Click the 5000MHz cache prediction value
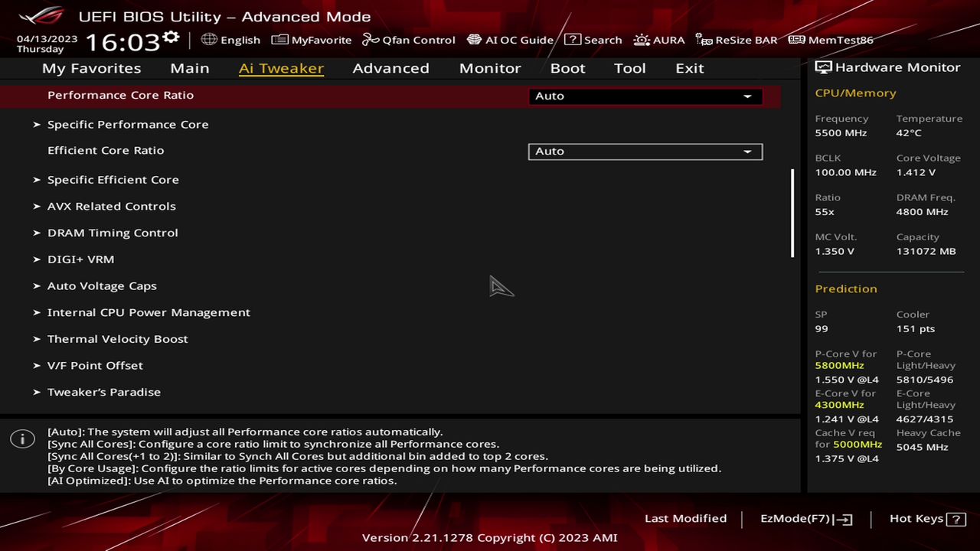The width and height of the screenshot is (980, 551). pos(857,445)
